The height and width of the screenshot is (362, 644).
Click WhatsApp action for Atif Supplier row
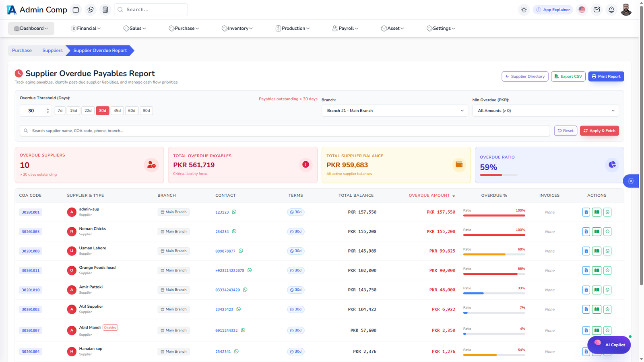[x=607, y=309]
